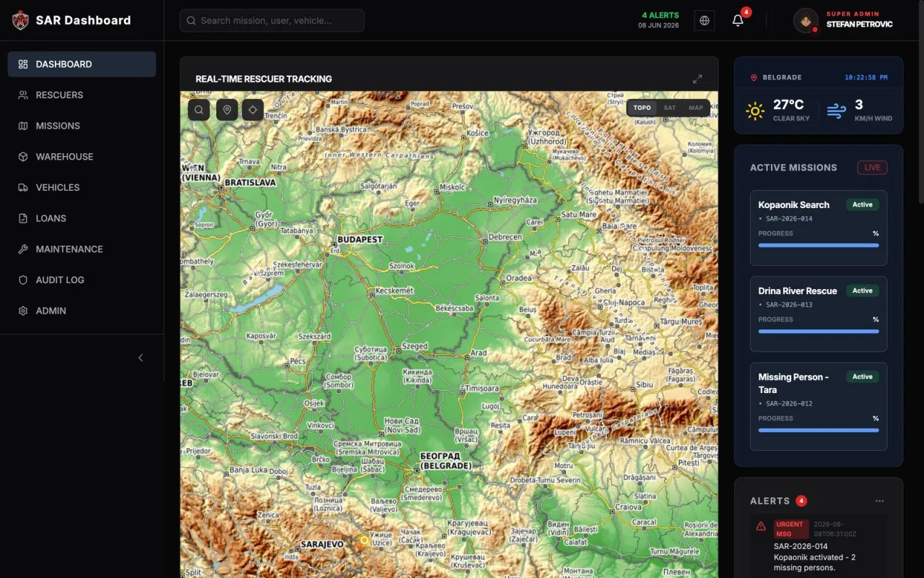Click the yellow rescuer marker near Užice

[x=364, y=540]
